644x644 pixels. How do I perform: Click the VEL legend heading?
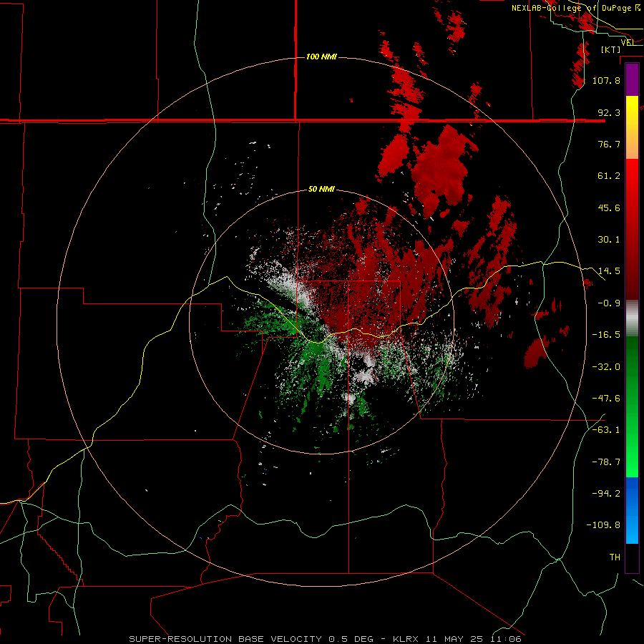[628, 42]
